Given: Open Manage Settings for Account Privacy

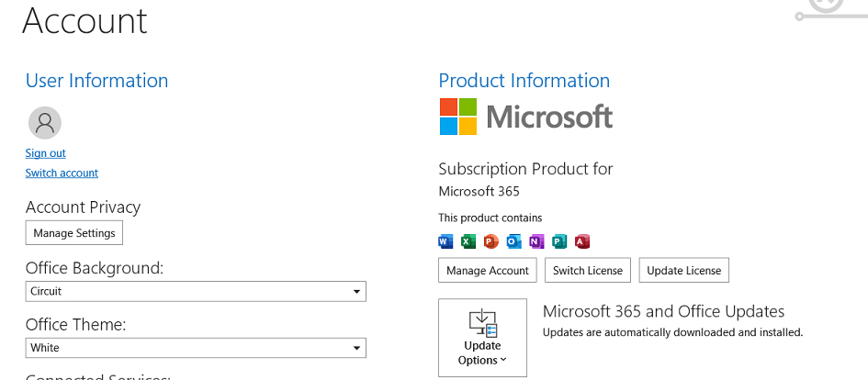Looking at the screenshot, I should [x=74, y=233].
